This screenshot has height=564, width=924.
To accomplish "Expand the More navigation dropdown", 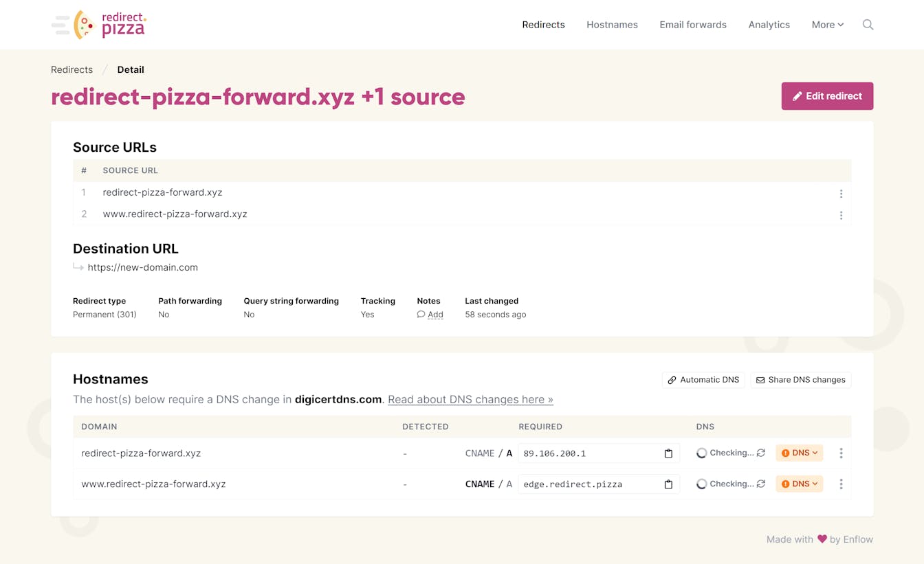I will coord(827,24).
